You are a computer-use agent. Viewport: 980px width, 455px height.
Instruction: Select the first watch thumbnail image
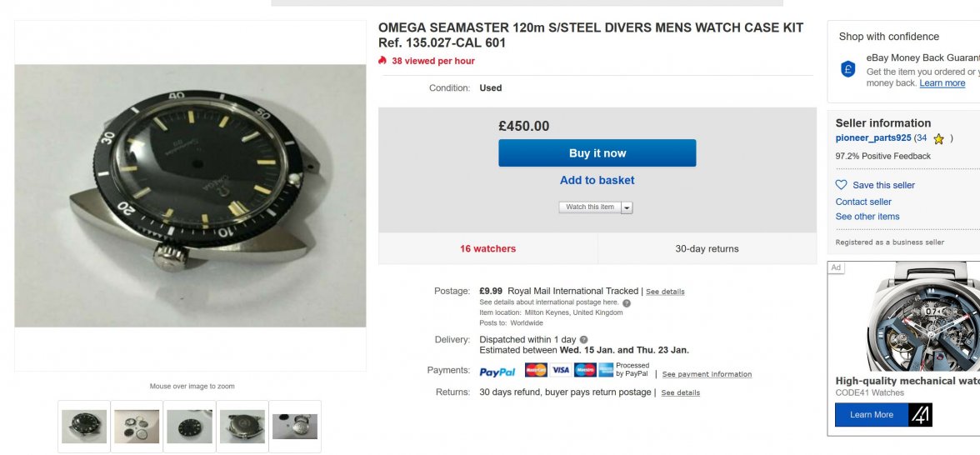(x=83, y=427)
